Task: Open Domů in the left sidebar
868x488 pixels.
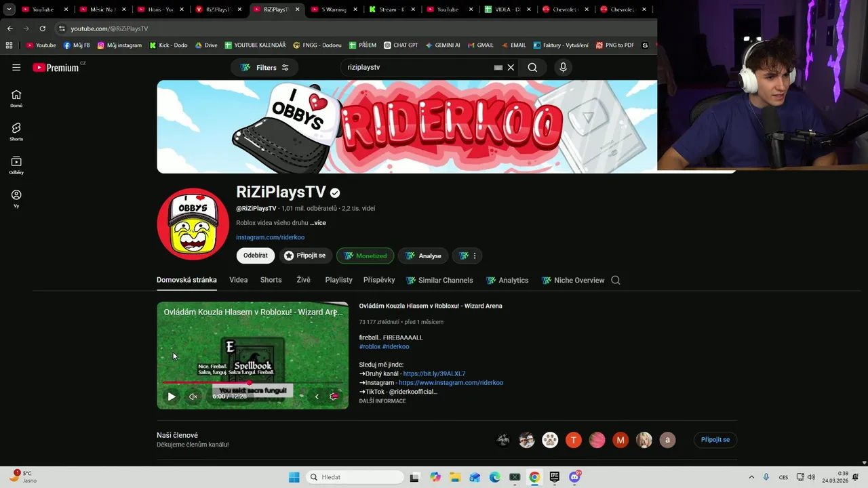Action: [x=16, y=99]
